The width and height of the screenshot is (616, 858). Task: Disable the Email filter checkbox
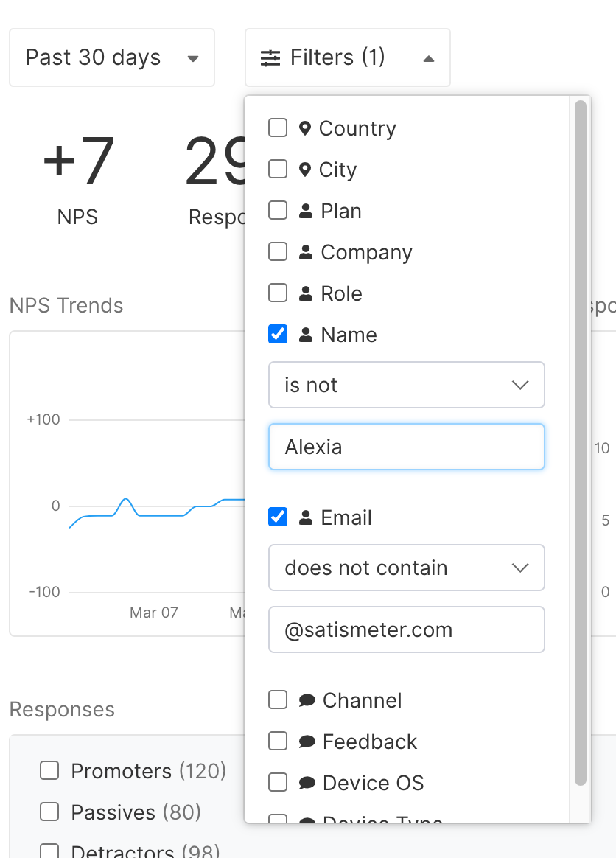click(x=278, y=517)
